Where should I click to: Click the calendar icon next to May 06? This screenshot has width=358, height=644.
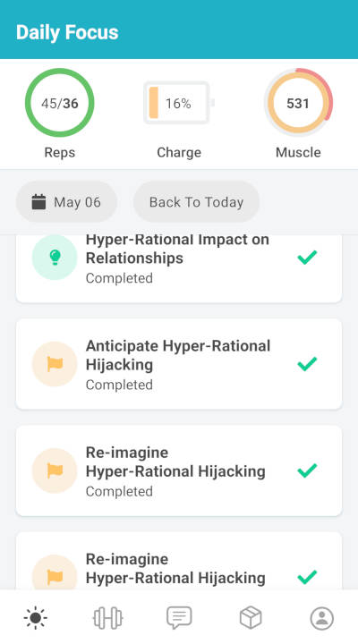(38, 202)
